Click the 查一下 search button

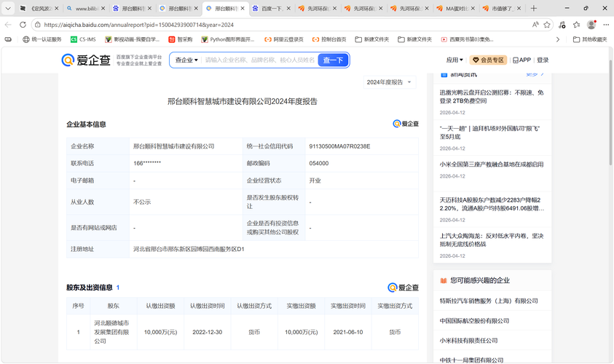[333, 60]
